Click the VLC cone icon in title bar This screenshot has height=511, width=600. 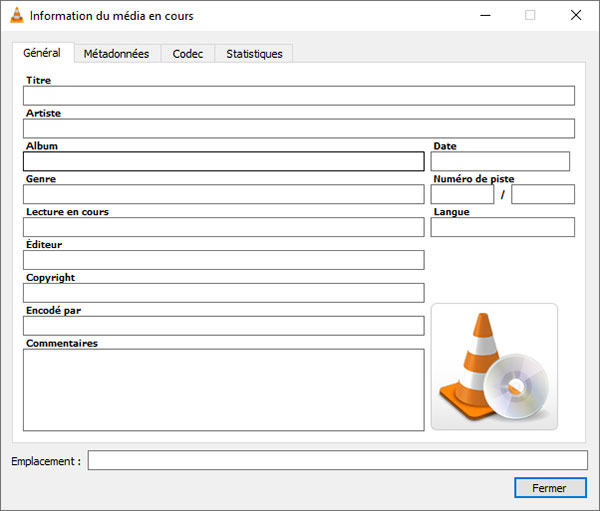16,15
